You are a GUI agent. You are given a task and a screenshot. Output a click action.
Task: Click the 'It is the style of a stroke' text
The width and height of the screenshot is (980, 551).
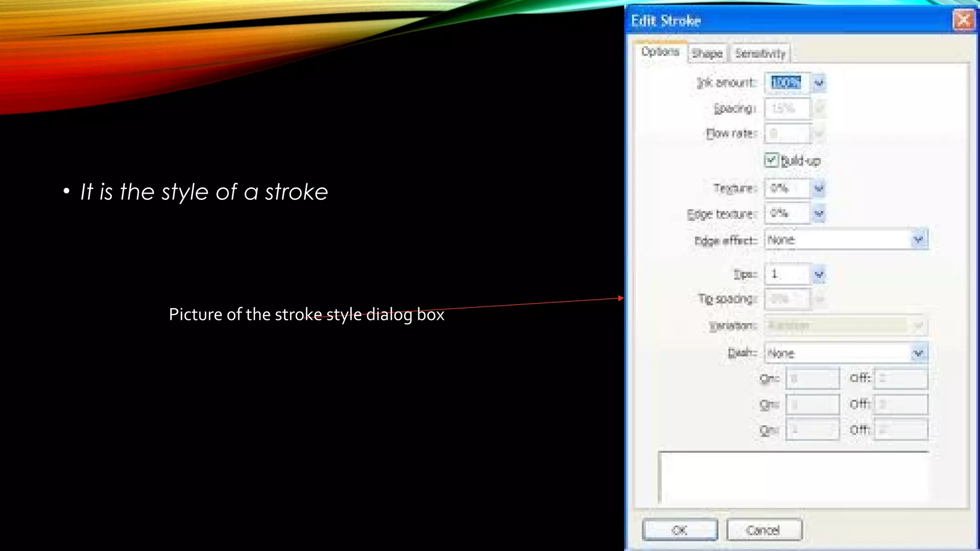(204, 192)
